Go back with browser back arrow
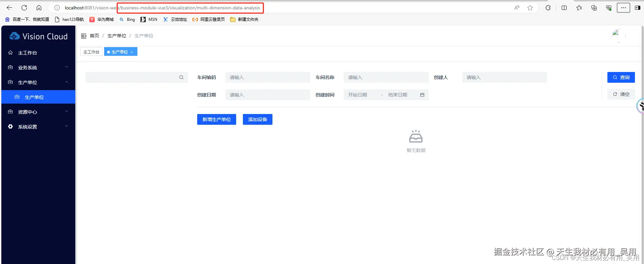The image size is (644, 264). click(9, 8)
